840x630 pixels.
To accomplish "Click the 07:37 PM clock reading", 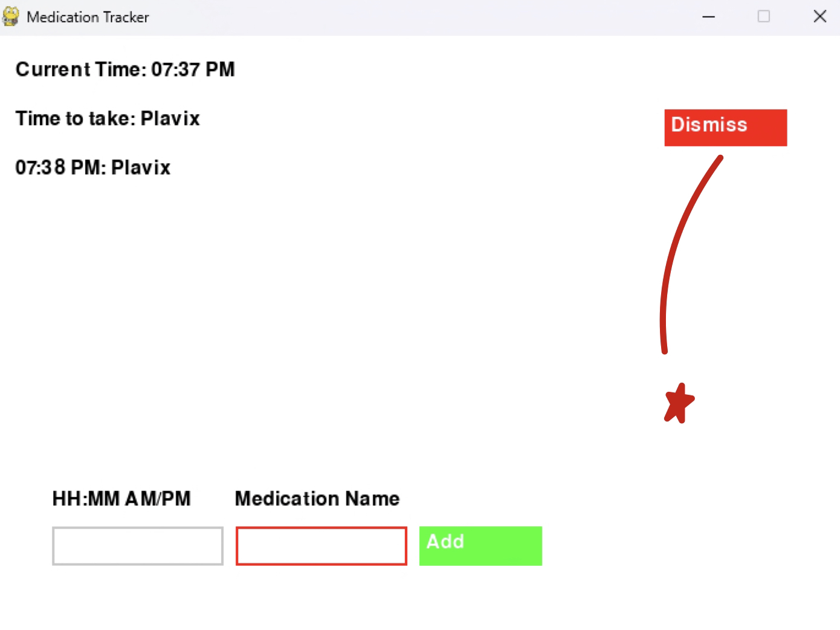I will click(x=193, y=70).
